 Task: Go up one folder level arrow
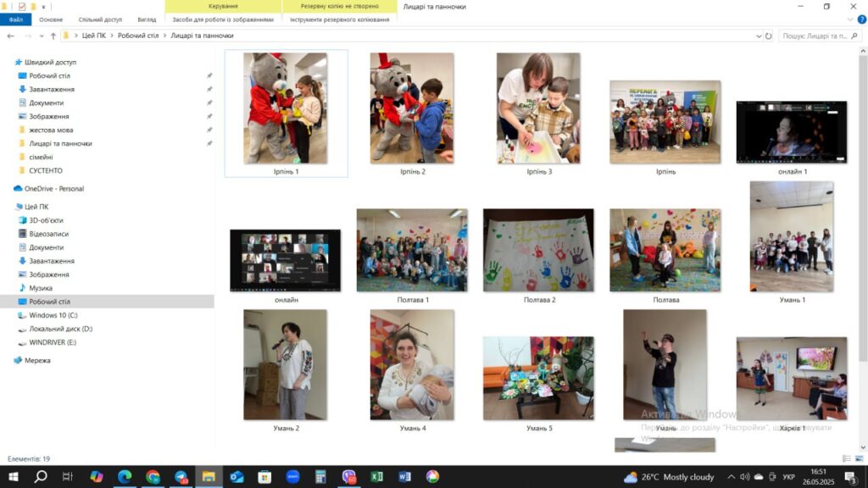[x=53, y=36]
